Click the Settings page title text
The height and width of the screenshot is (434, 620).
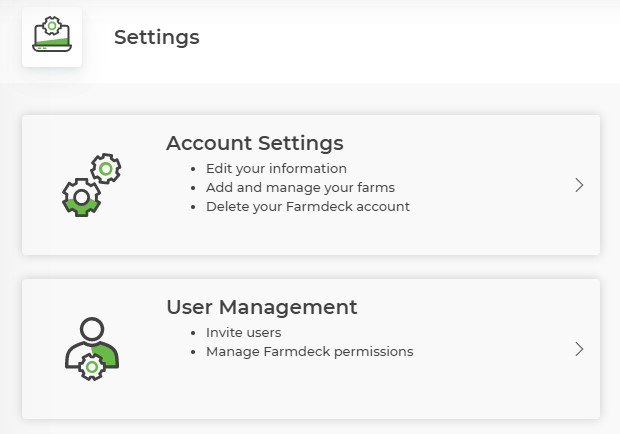tap(157, 38)
